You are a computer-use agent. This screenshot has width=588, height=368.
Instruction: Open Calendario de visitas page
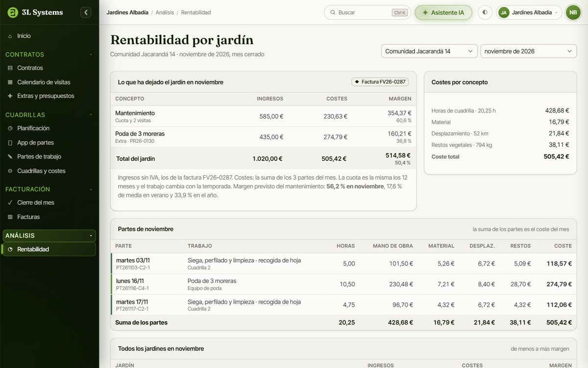(x=49, y=82)
